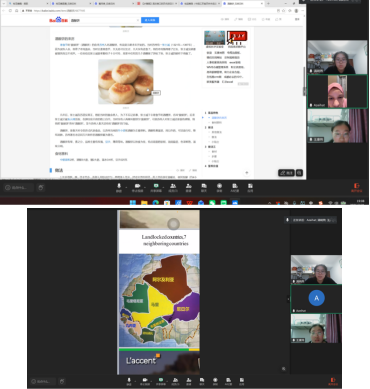Click the icon beside the upper meeting info pill
The height and width of the screenshot is (389, 370).
(41, 188)
